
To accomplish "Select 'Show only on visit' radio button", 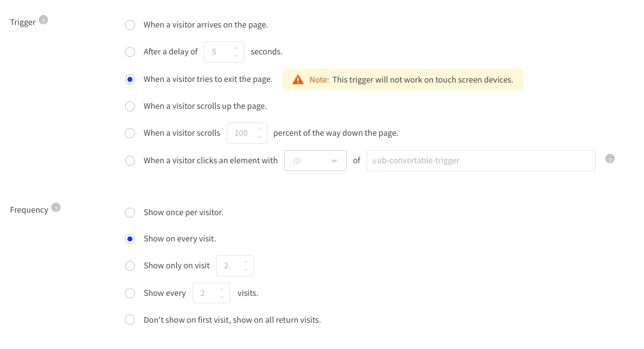I will [130, 266].
